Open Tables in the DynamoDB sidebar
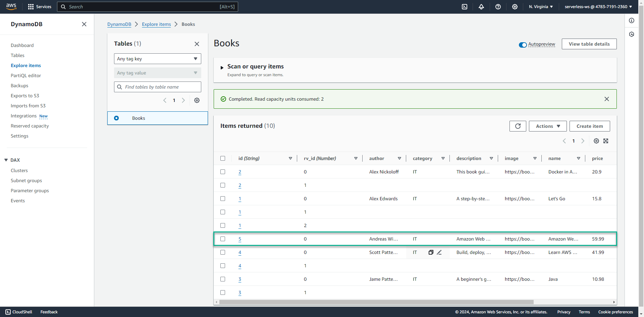The image size is (644, 317). (x=17, y=55)
